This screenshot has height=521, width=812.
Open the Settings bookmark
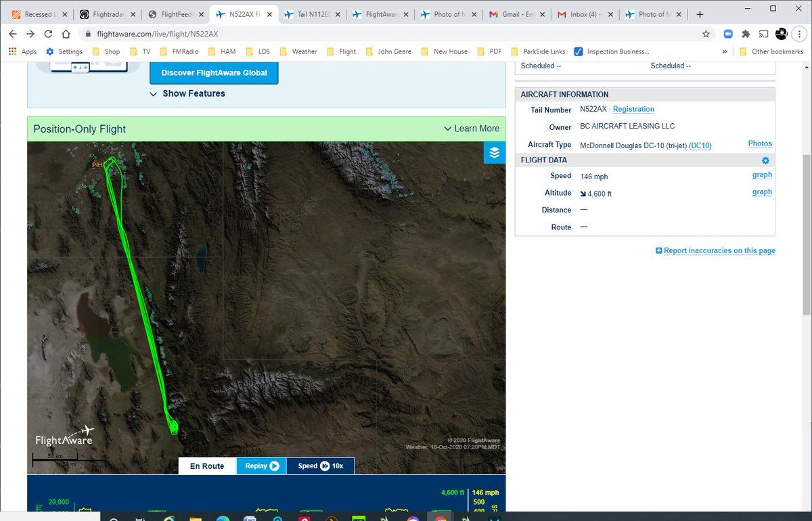(x=64, y=51)
